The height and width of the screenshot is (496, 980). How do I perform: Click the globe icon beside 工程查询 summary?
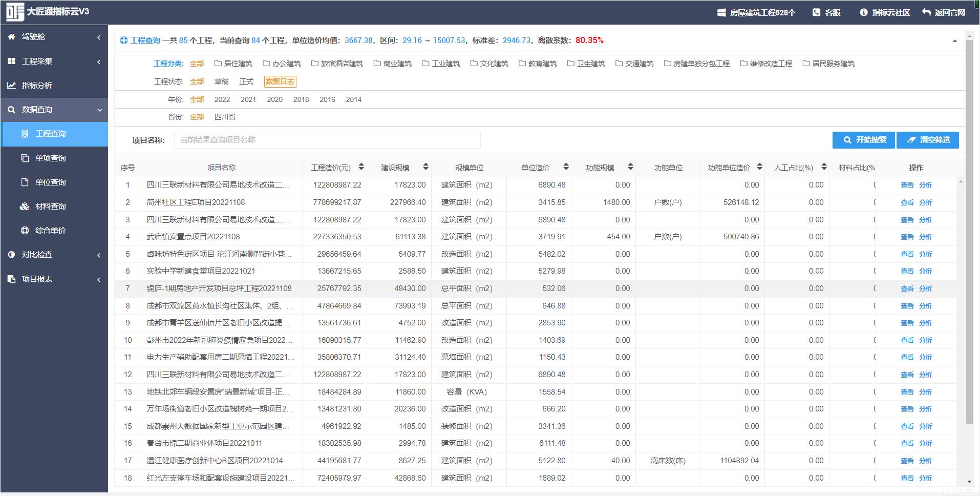click(124, 40)
